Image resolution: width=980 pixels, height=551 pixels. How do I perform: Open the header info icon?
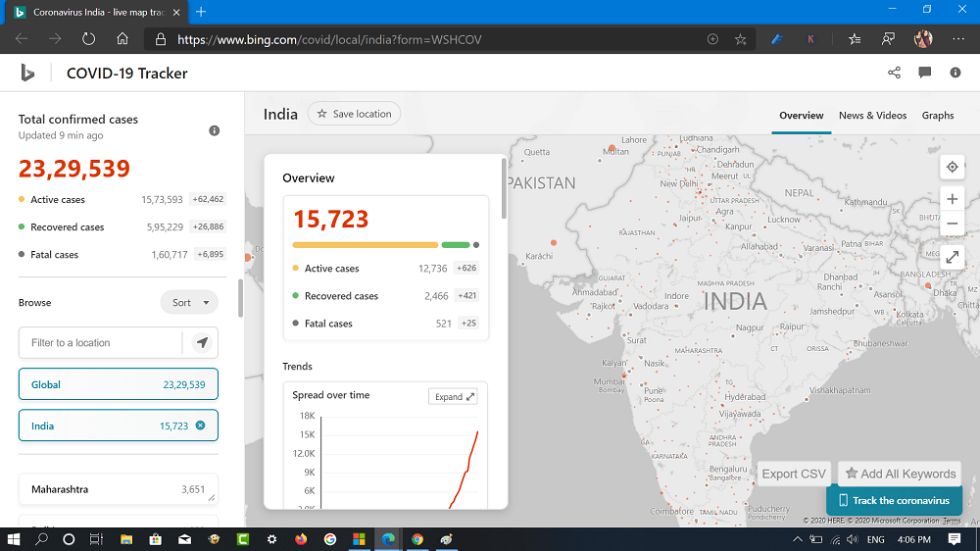tap(955, 73)
